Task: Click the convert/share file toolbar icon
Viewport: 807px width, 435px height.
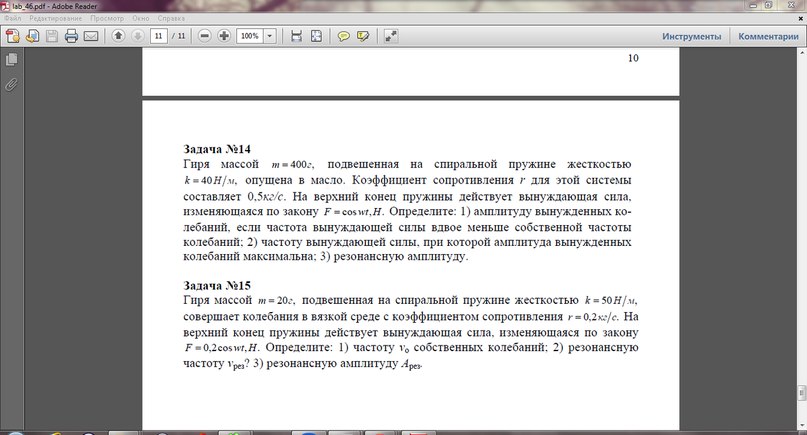Action: coord(32,36)
